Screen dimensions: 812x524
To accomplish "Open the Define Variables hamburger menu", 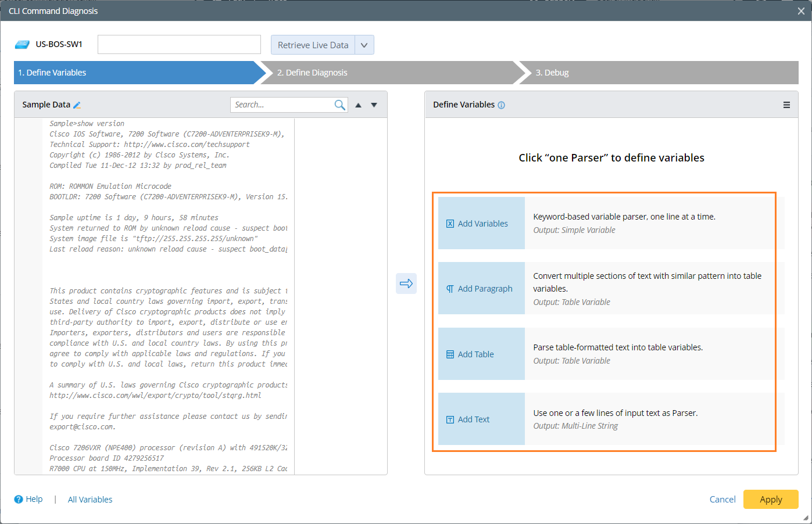I will pyautogui.click(x=786, y=105).
